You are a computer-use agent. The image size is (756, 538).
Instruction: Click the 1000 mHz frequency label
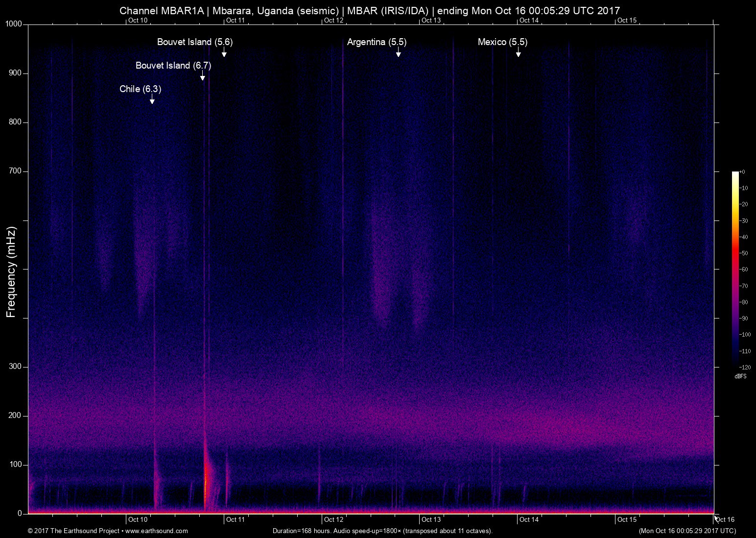(13, 23)
